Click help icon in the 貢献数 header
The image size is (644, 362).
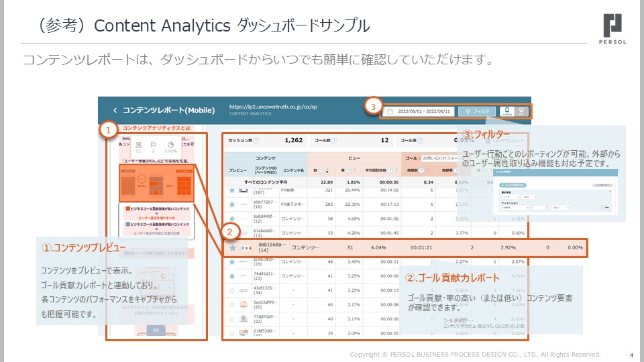click(x=421, y=170)
